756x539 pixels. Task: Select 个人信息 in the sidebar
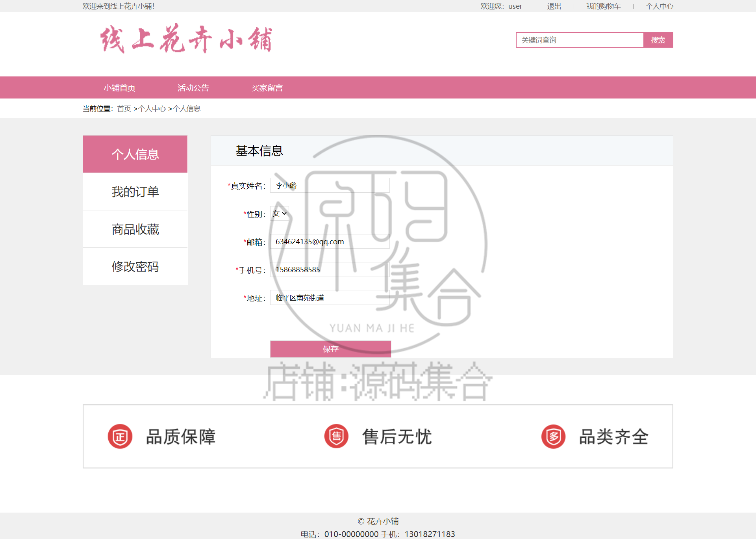click(x=135, y=154)
